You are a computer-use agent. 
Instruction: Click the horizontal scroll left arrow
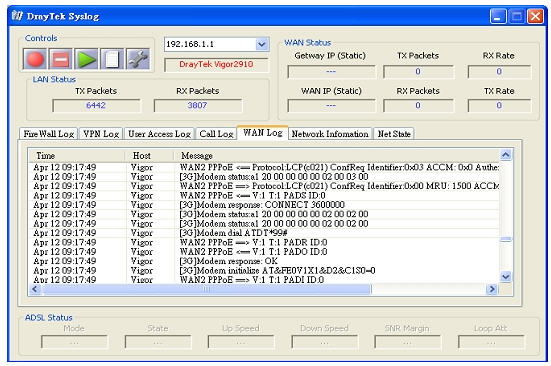[35, 289]
